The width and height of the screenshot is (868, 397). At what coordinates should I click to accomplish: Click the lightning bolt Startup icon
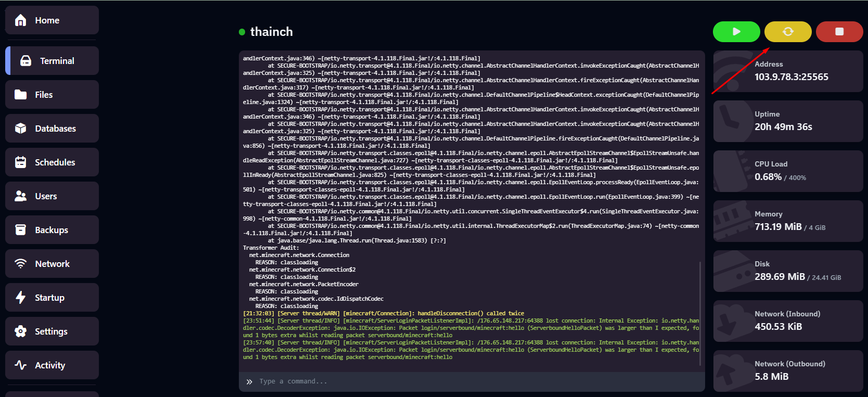[21, 298]
